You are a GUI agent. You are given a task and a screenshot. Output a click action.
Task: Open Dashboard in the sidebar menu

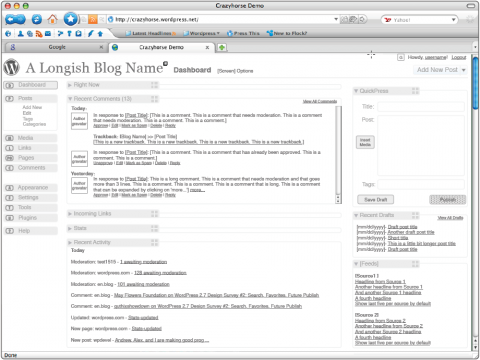click(31, 85)
